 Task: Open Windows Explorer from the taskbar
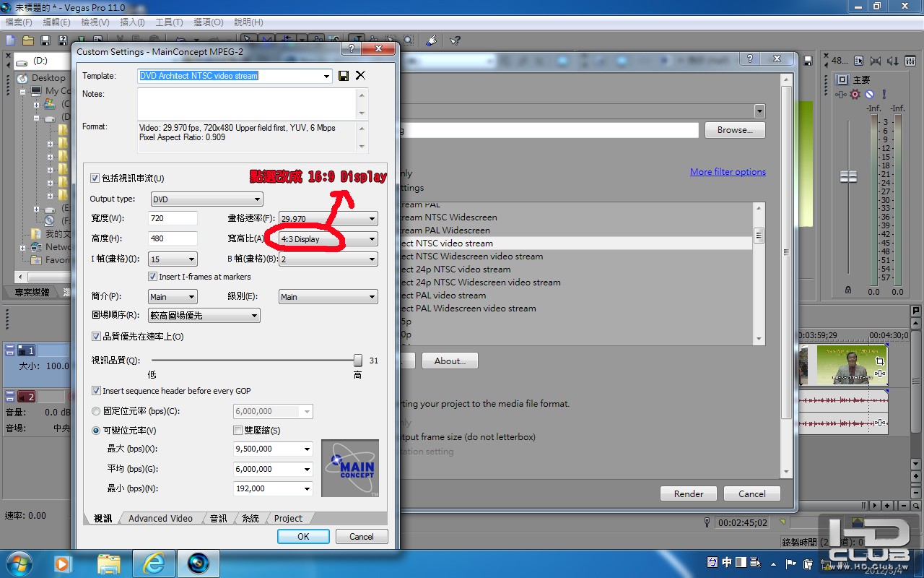click(108, 562)
